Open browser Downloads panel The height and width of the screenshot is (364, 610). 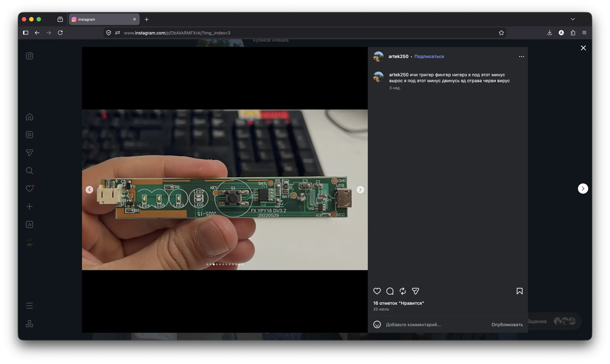click(x=550, y=33)
